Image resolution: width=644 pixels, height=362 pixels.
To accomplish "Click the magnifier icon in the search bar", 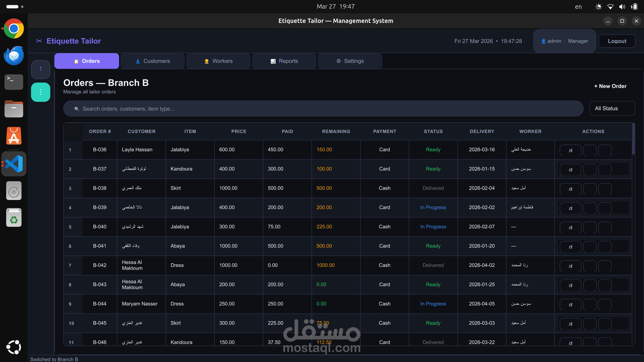I will pyautogui.click(x=77, y=109).
